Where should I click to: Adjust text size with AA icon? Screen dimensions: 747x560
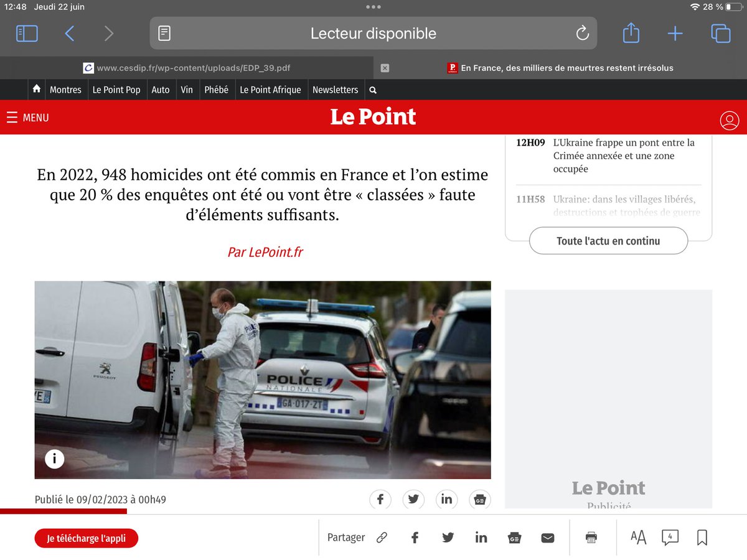click(x=638, y=538)
